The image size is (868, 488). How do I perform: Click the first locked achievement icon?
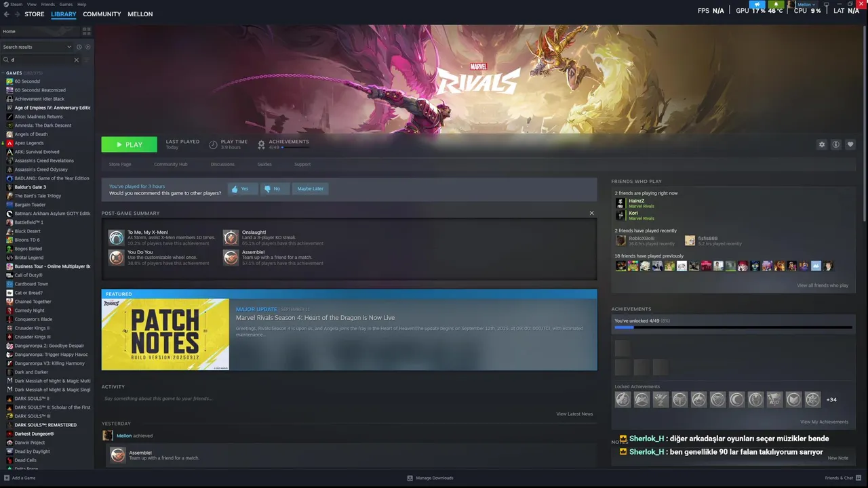point(623,400)
